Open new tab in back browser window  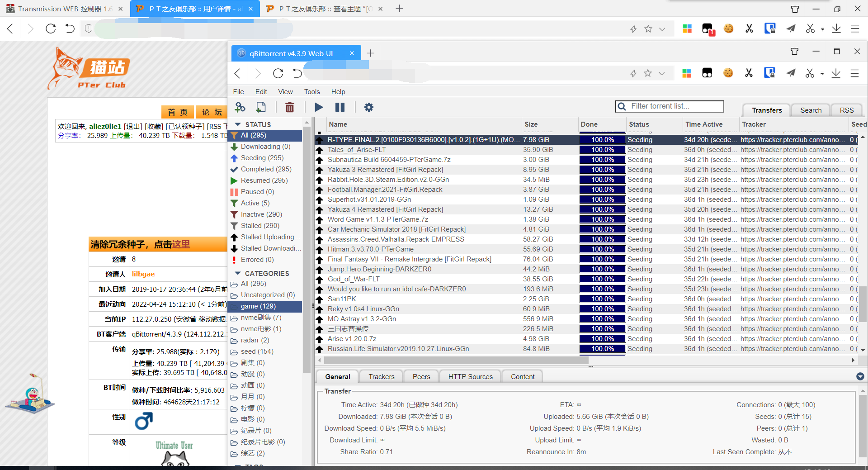[399, 9]
